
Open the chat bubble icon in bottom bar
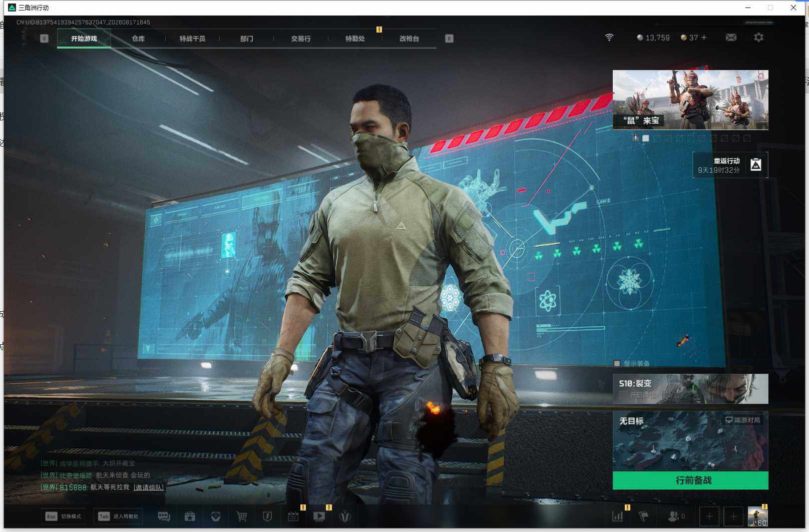164,516
